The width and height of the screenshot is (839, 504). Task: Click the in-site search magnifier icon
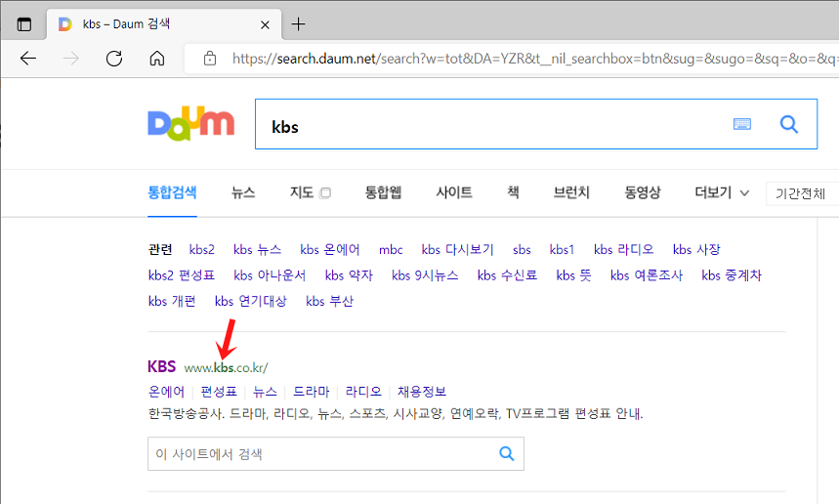pos(507,454)
